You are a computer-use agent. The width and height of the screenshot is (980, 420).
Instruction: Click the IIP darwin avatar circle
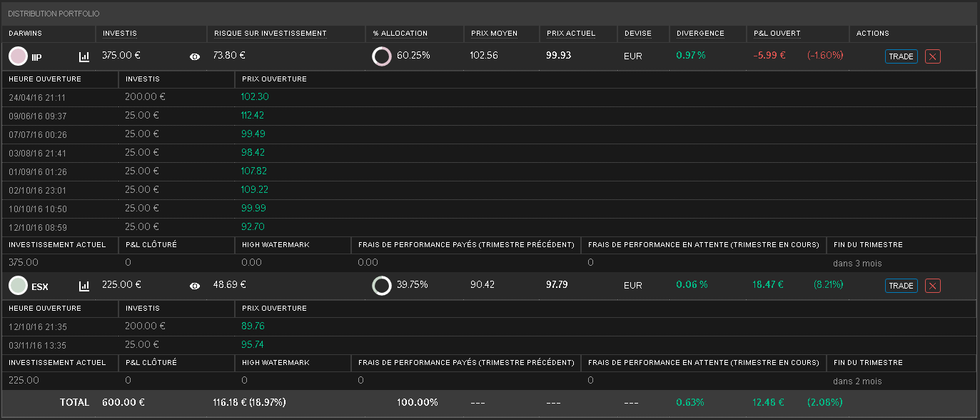pyautogui.click(x=18, y=56)
